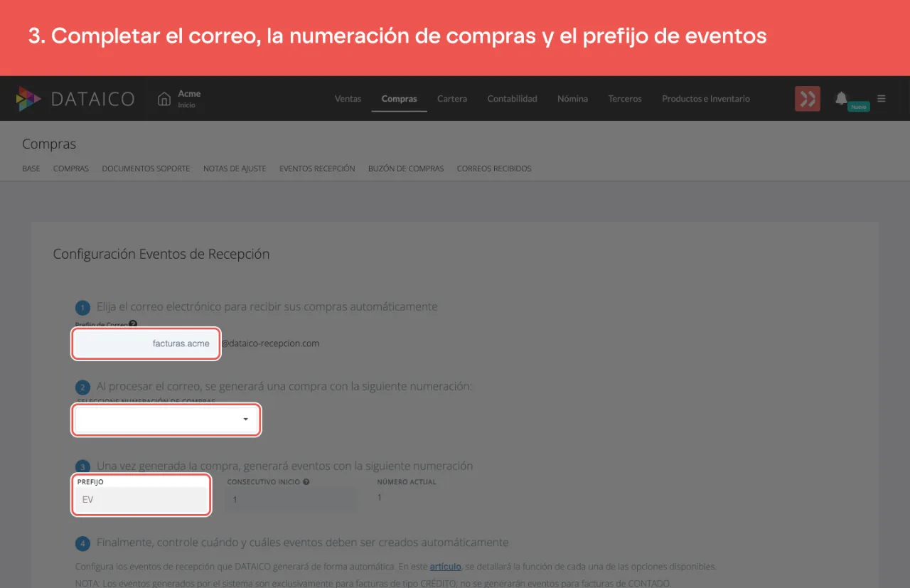The width and height of the screenshot is (910, 588).
Task: Open the Terceros menu
Action: (625, 99)
